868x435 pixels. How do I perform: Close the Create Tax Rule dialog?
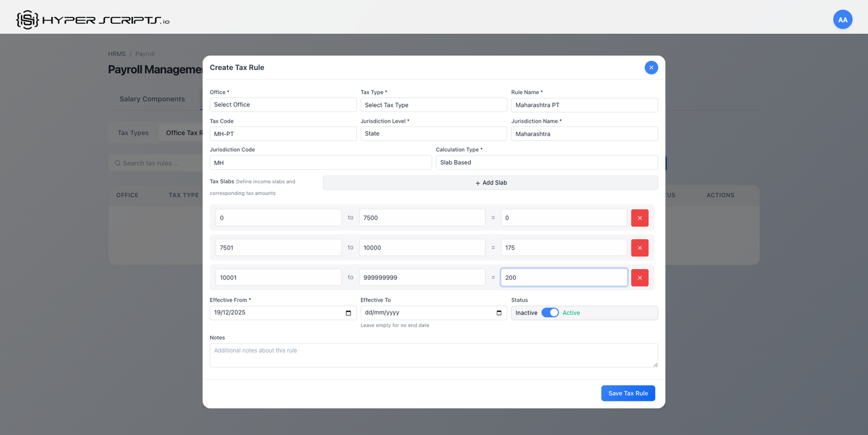point(651,67)
